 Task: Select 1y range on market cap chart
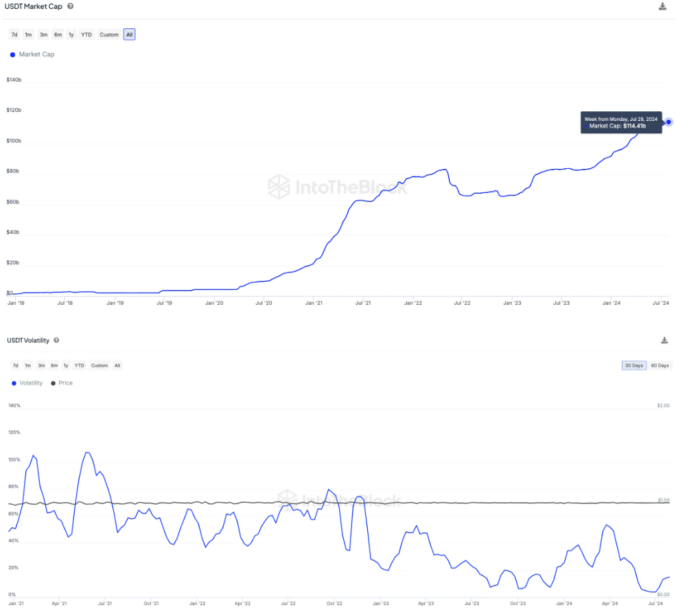coord(72,34)
